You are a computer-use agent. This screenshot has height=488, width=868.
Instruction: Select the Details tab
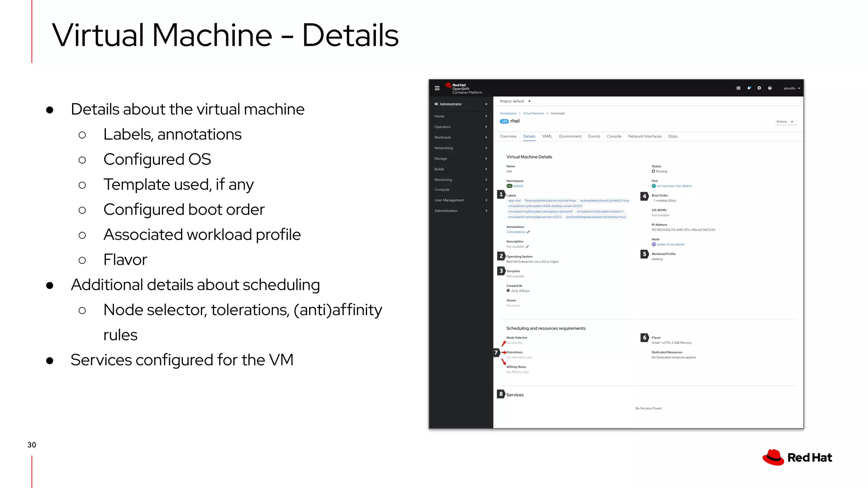click(x=529, y=136)
